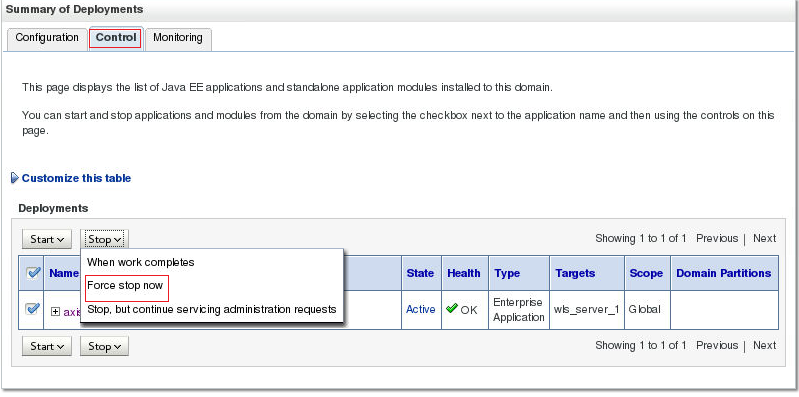Sort by the Targets column header
The image size is (799, 397).
[x=575, y=273]
